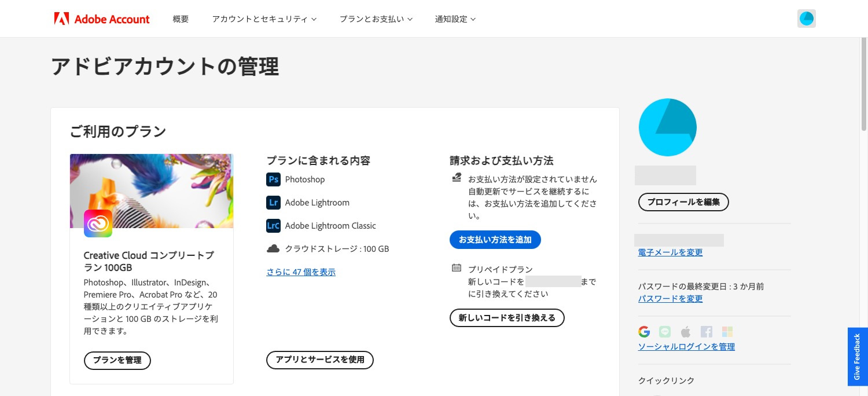Click the Photoshop text label
Screen dimensions: 868x396
pyautogui.click(x=305, y=179)
